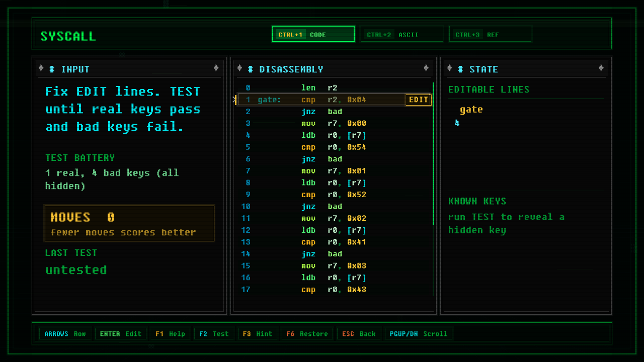Click the TEST BATTERY heading
This screenshot has width=644, height=362.
pyautogui.click(x=80, y=158)
